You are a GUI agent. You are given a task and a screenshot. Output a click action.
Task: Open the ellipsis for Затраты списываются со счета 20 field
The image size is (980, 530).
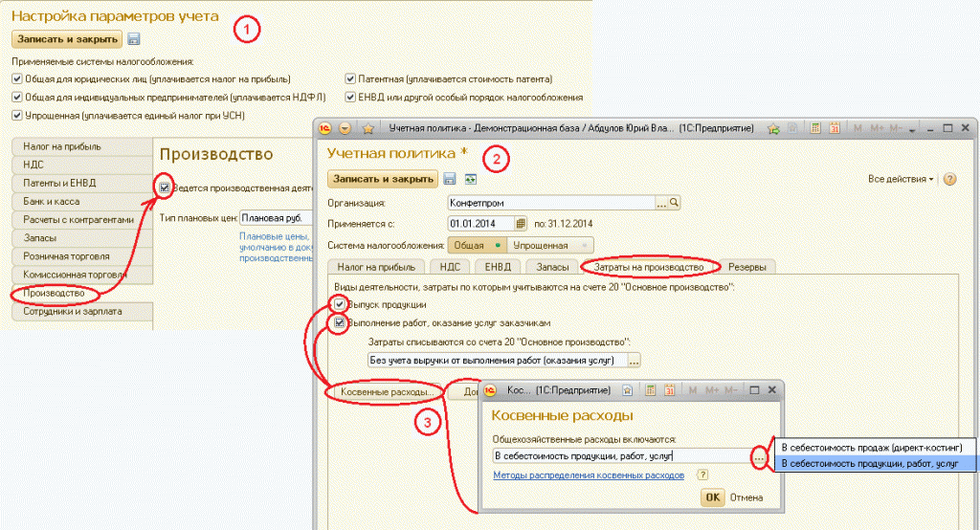click(x=634, y=361)
